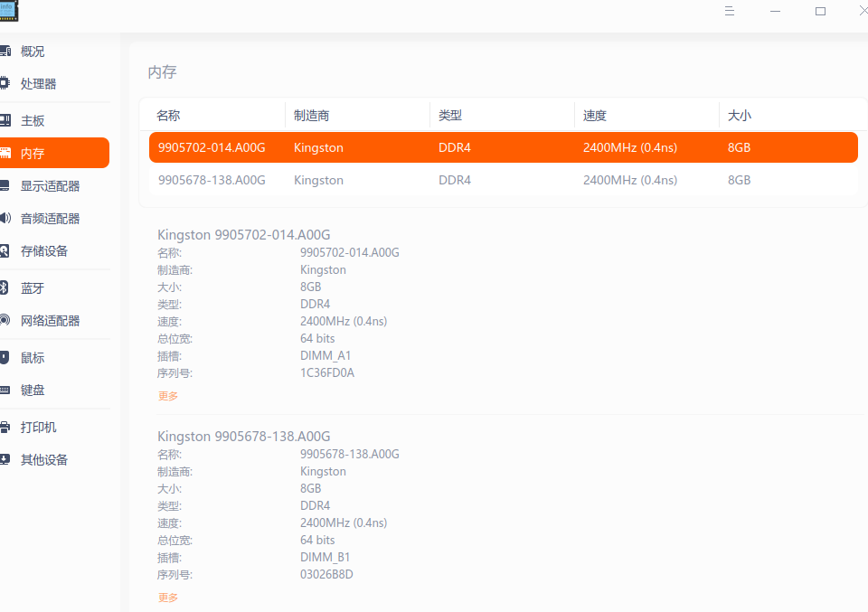Click the Bluetooth (蓝牙) icon
Viewport: 868px width, 612px height.
coord(5,288)
